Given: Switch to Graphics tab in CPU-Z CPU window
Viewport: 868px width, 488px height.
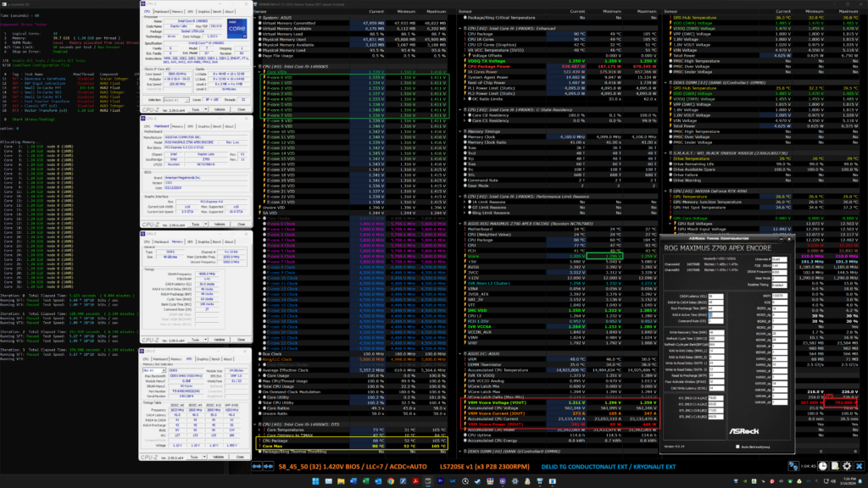Looking at the screenshot, I should click(x=203, y=12).
